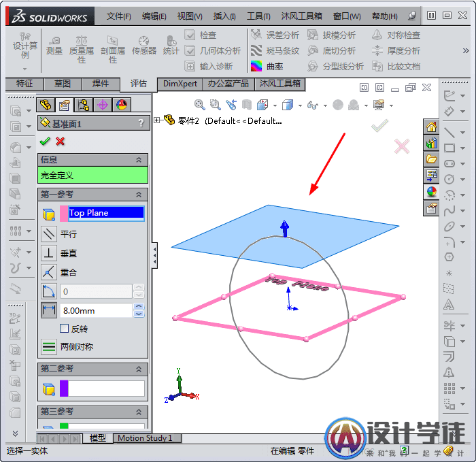Switch to ConfigurationManager tab

click(83, 105)
